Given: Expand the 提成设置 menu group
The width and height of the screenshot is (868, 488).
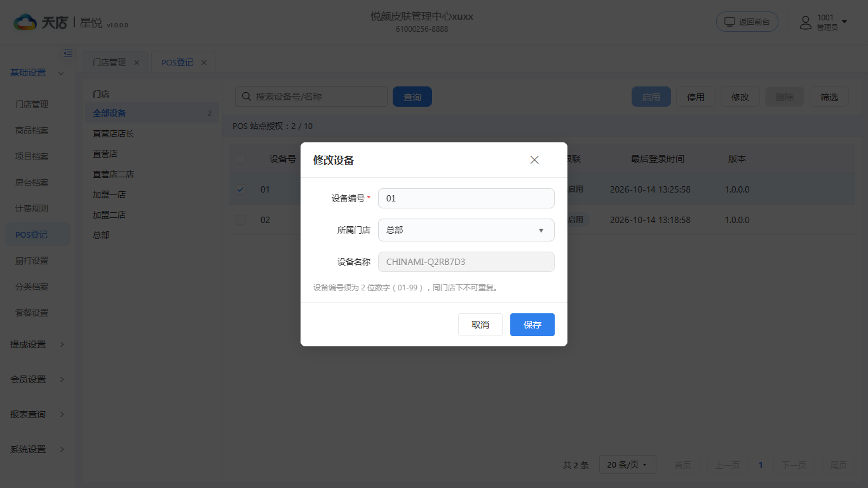Looking at the screenshot, I should [37, 344].
